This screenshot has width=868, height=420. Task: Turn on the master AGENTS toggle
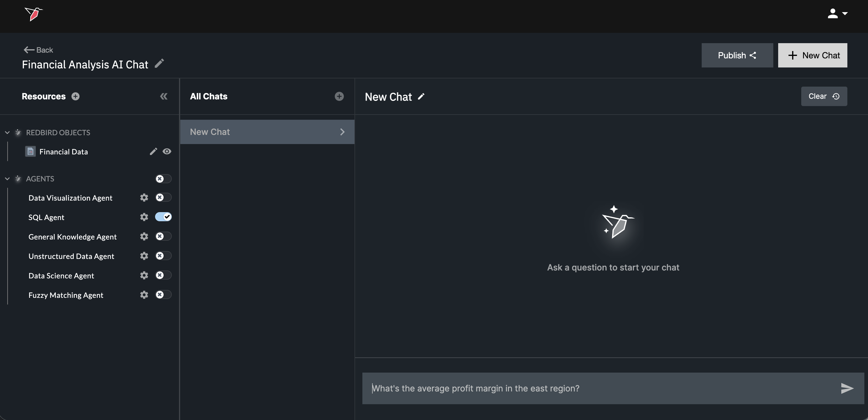tap(163, 178)
